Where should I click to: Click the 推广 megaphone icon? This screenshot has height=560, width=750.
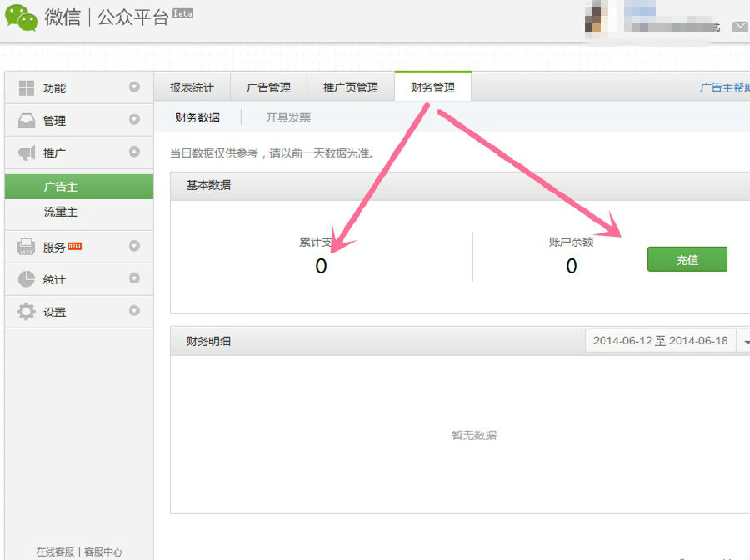tap(27, 153)
